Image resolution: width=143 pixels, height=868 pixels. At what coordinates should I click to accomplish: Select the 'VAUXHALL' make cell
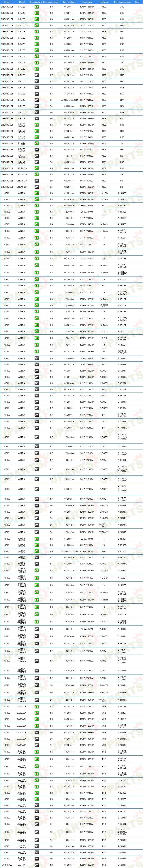[x=7, y=865]
